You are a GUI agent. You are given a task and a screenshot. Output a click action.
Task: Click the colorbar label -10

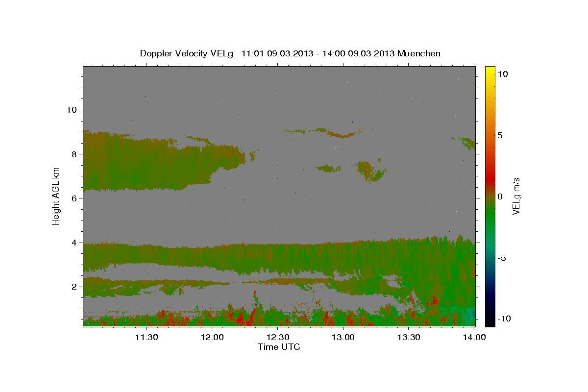coord(505,318)
